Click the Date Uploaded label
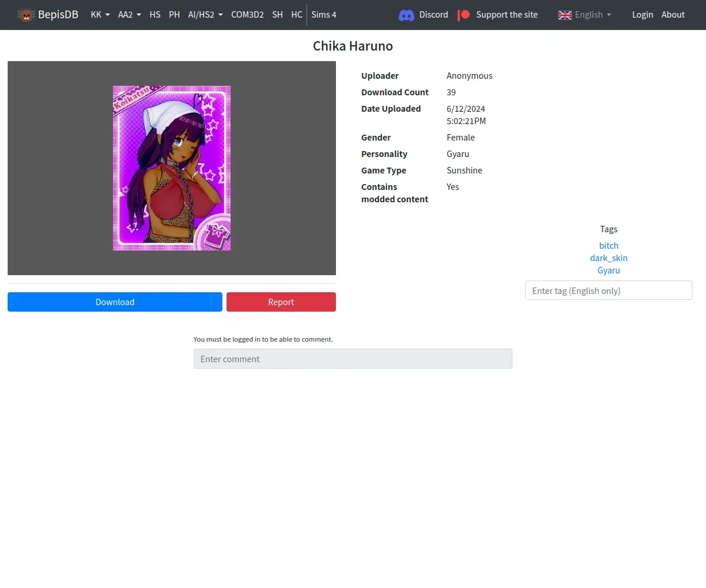The height and width of the screenshot is (588, 706). coord(391,109)
